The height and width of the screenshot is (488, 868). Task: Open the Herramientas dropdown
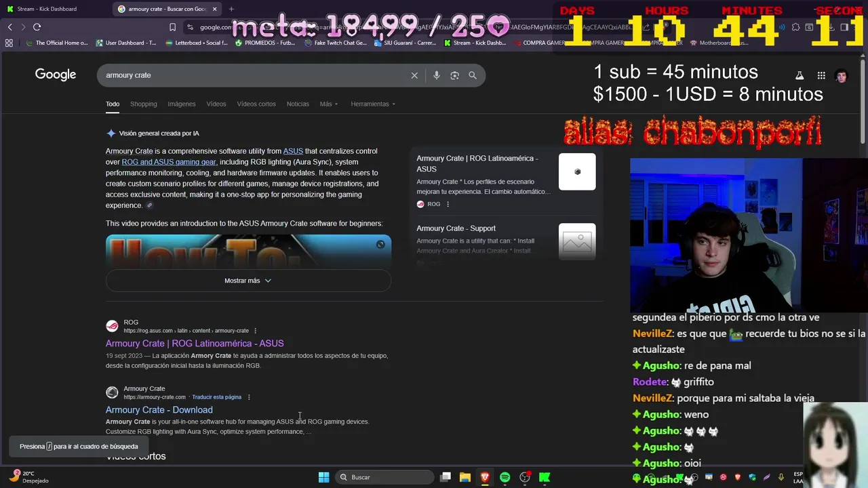[373, 104]
